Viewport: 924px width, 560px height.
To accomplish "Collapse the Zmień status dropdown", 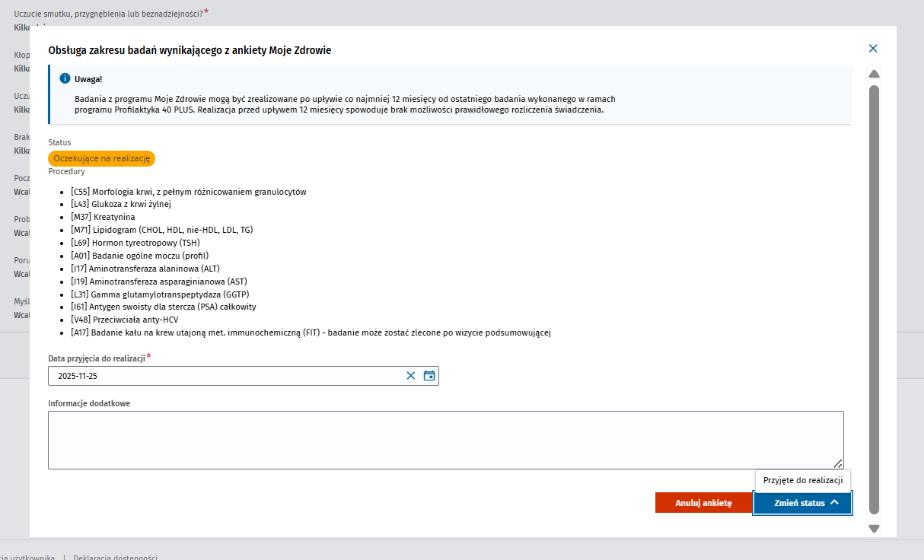I will [x=802, y=503].
